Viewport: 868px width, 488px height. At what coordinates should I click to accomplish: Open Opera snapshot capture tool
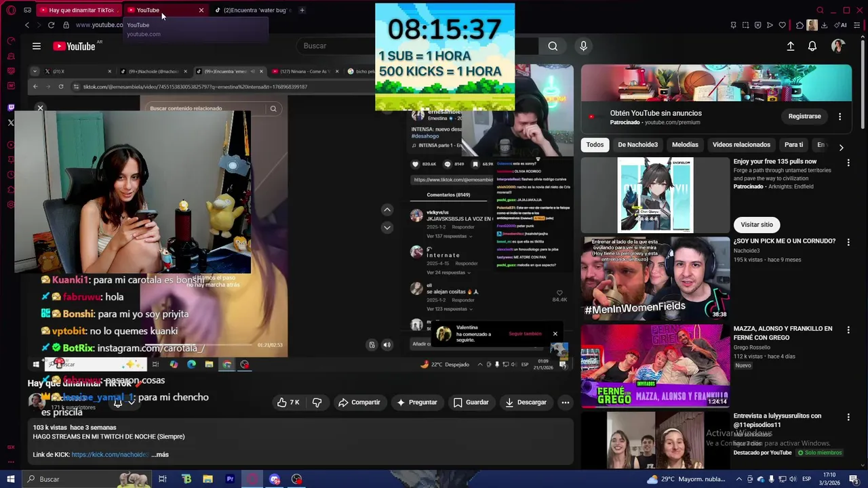pos(745,25)
